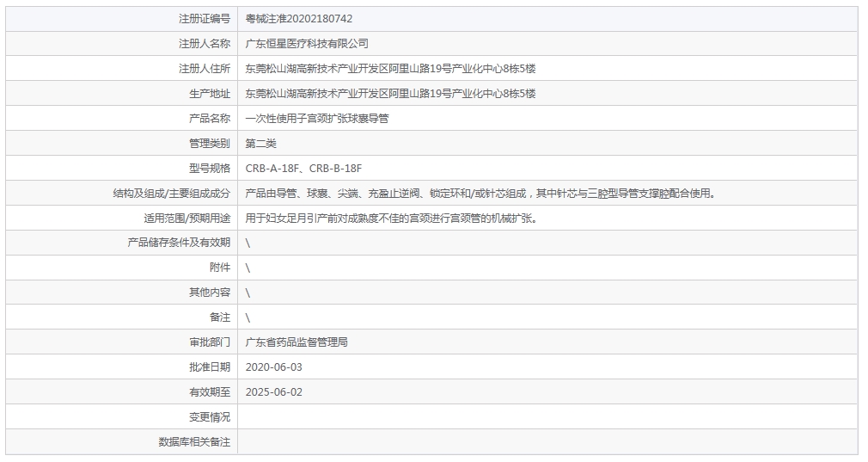Click the 注册证编号 label cell
This screenshot has width=868, height=462.
point(122,19)
